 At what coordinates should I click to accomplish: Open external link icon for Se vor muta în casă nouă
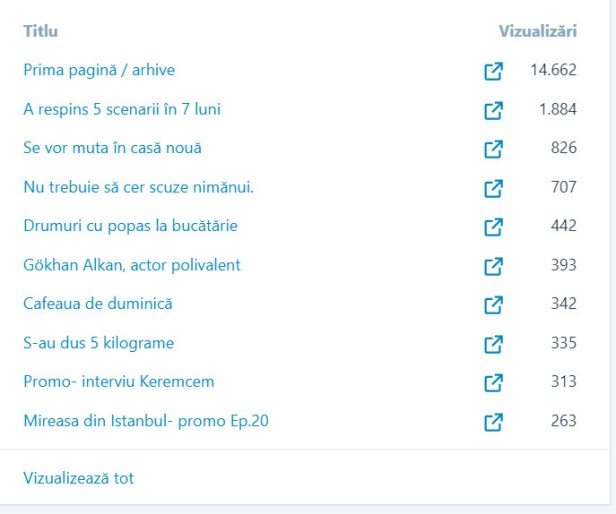tap(492, 149)
